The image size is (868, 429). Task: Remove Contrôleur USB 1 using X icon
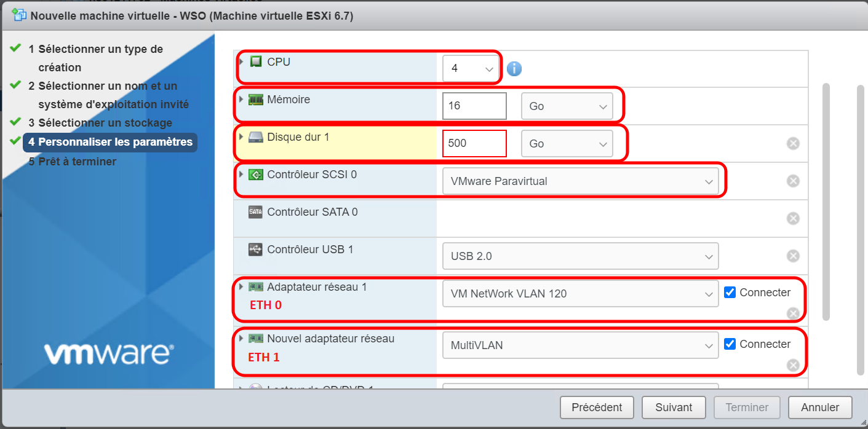[793, 256]
